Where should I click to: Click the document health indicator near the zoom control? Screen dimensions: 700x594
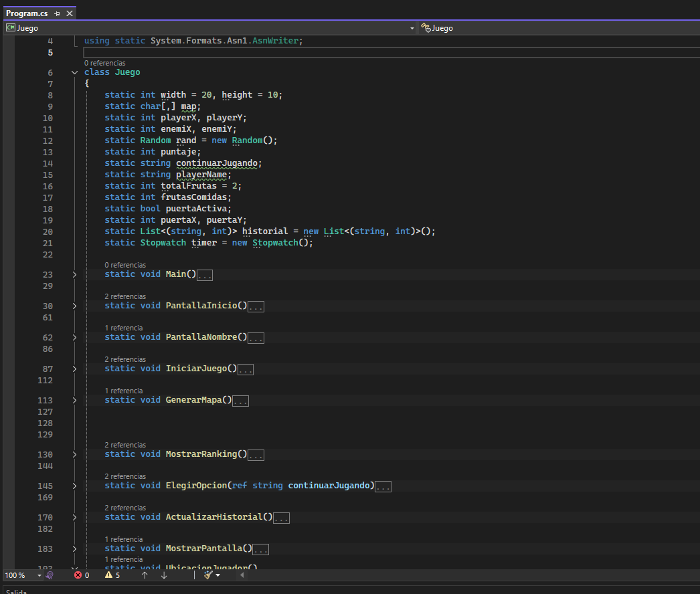(50, 575)
